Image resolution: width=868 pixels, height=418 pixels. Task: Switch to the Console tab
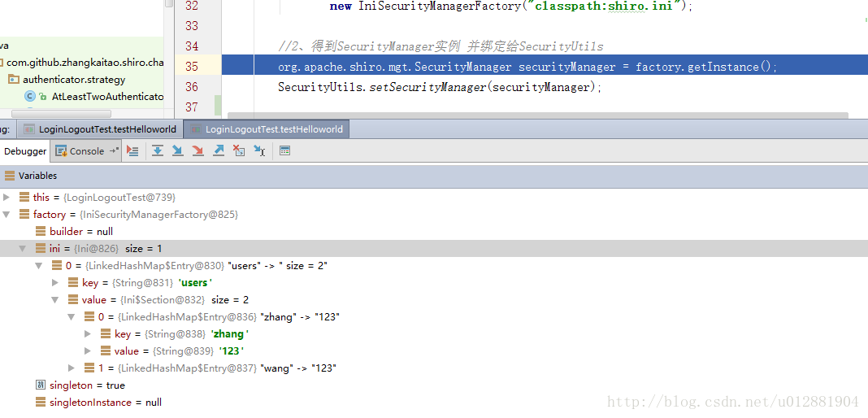(x=86, y=151)
